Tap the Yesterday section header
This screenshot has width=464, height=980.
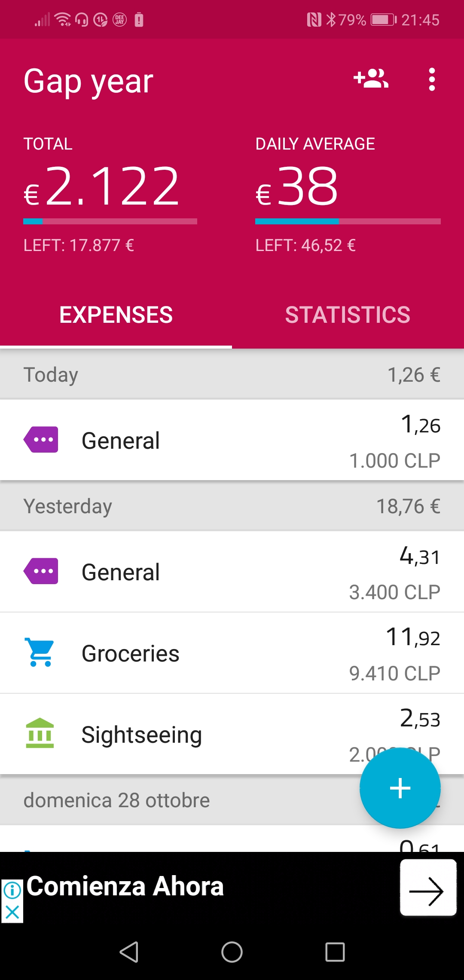232,506
